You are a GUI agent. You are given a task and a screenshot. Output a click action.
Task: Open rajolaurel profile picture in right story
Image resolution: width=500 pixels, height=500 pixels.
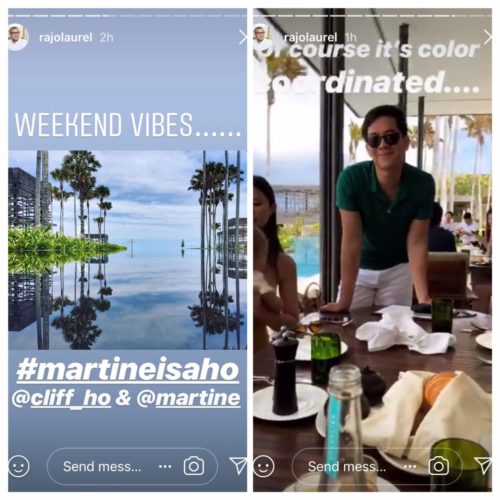263,37
